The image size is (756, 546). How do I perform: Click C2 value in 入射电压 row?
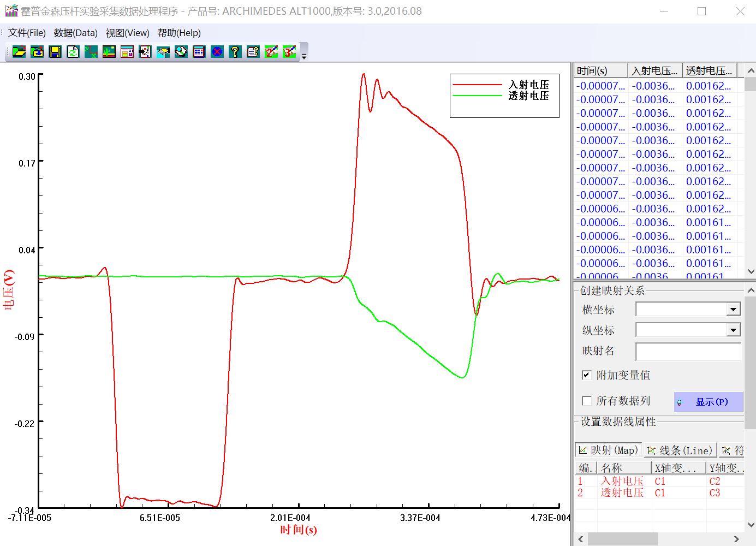(715, 481)
